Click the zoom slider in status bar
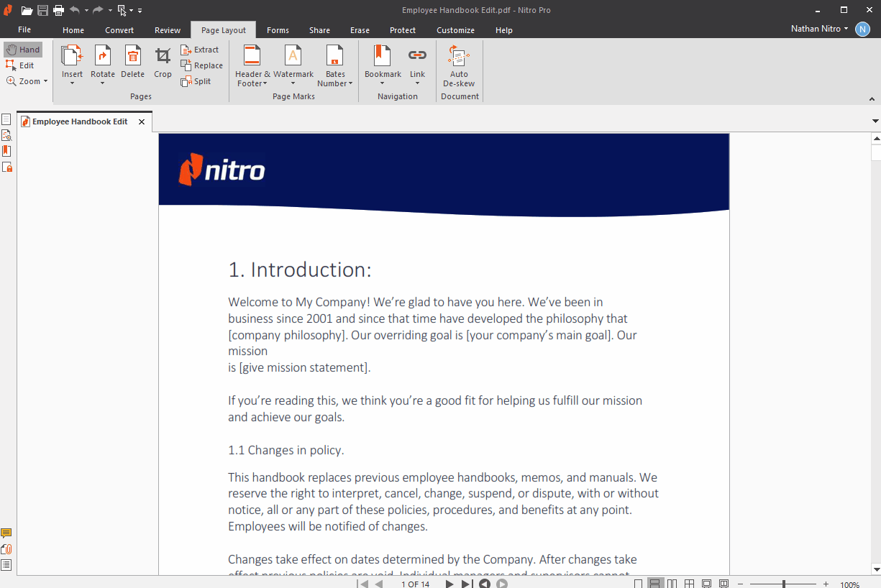Viewport: 881px width, 588px height. pos(783,584)
